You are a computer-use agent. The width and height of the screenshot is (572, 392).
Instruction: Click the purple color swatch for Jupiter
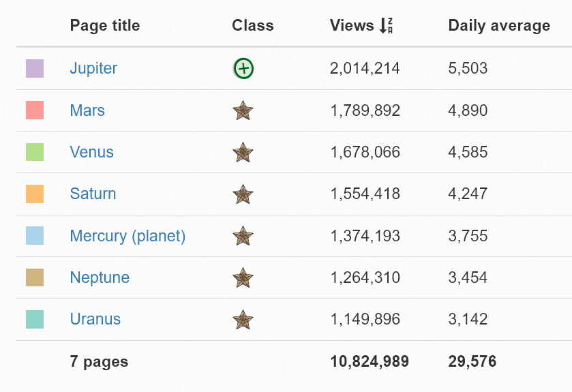(35, 68)
